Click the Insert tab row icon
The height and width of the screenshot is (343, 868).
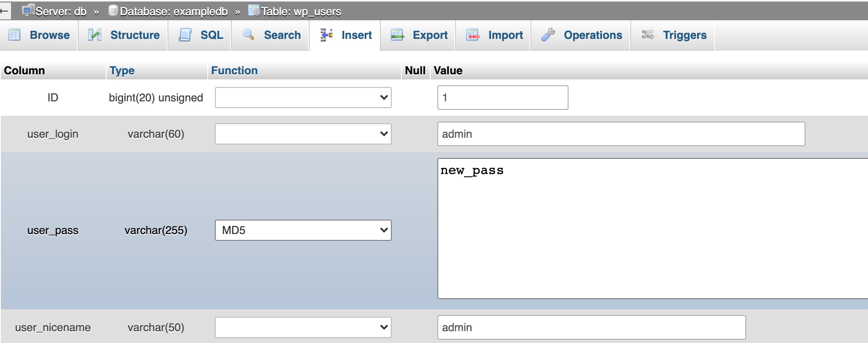(326, 35)
